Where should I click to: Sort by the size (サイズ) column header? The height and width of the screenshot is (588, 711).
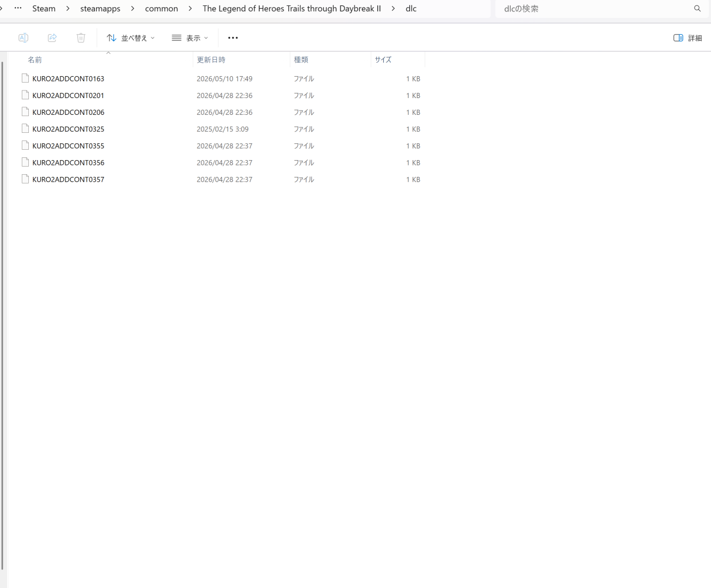[397, 59]
